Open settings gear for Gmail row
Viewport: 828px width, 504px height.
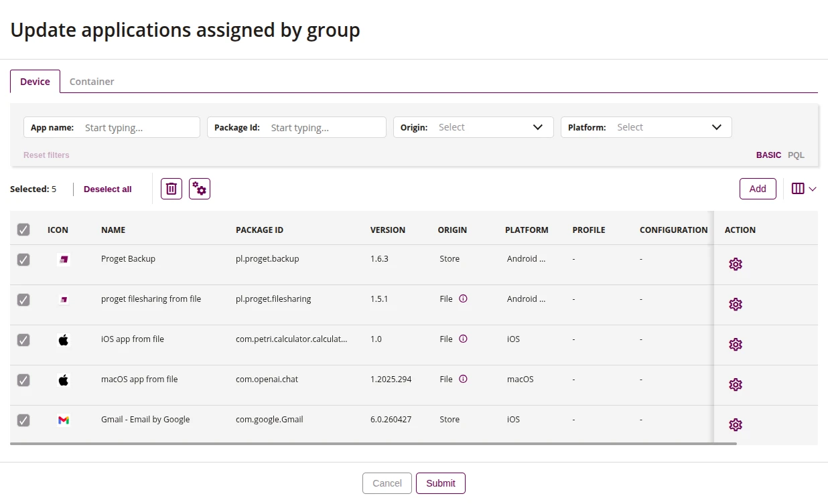pos(736,425)
